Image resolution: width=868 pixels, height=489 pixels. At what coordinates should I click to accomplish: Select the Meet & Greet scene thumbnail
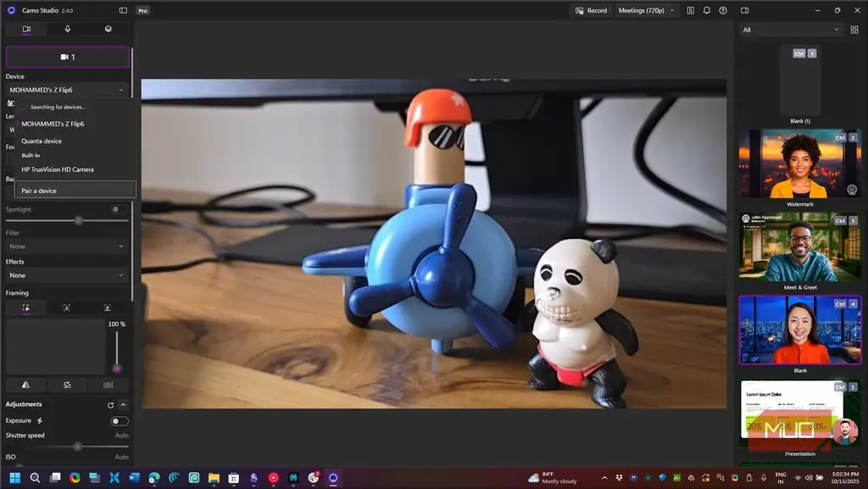800,247
